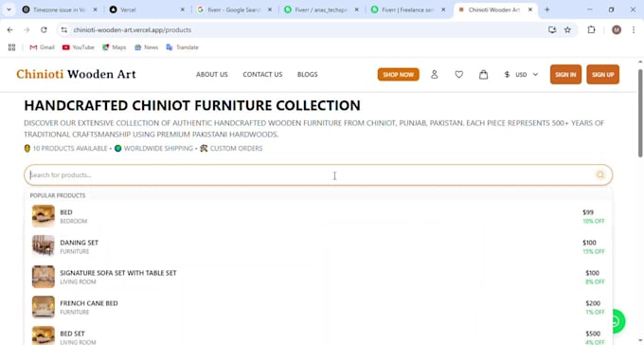Open the wishlist heart icon
This screenshot has width=644, height=345.
click(x=458, y=75)
